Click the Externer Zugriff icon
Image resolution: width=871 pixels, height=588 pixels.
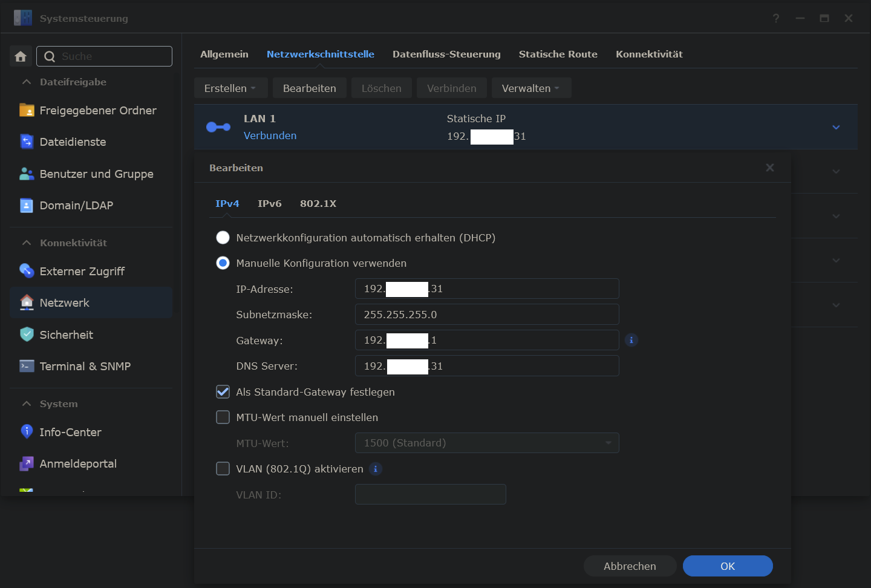tap(27, 271)
